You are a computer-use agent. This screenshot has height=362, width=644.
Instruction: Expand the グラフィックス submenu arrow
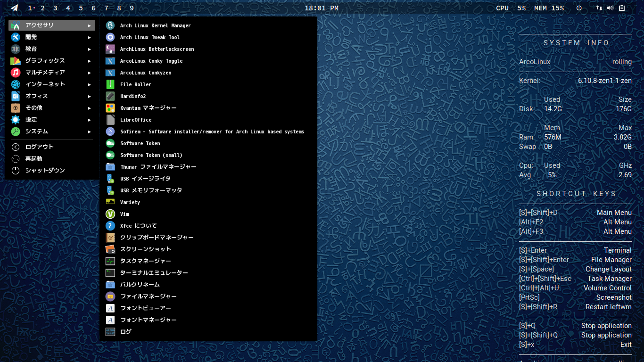tap(89, 61)
